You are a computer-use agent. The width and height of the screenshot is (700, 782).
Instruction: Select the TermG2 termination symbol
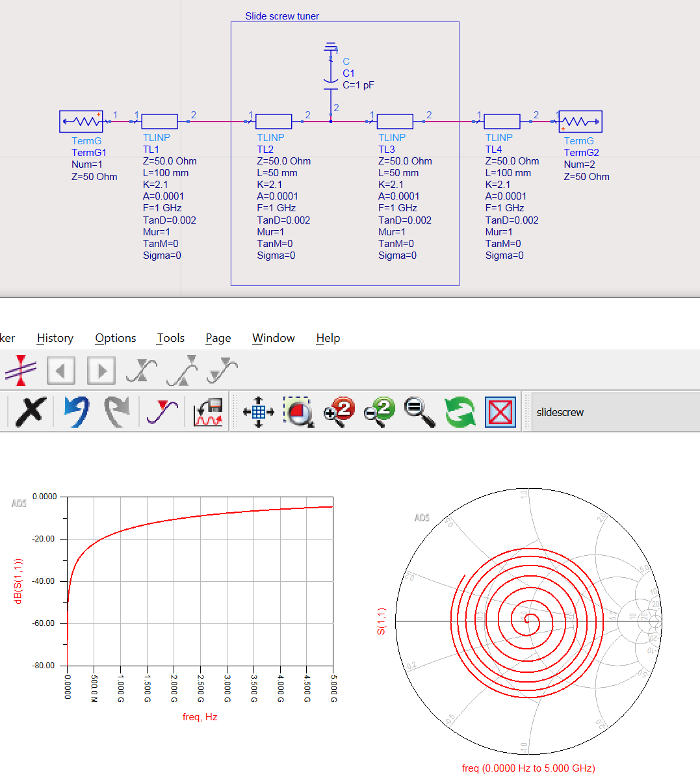[x=580, y=122]
